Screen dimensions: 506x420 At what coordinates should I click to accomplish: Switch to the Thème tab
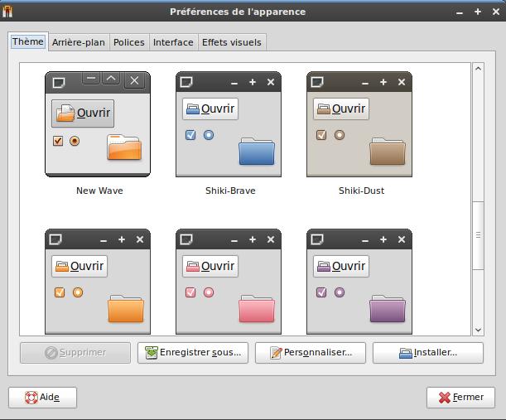(28, 41)
